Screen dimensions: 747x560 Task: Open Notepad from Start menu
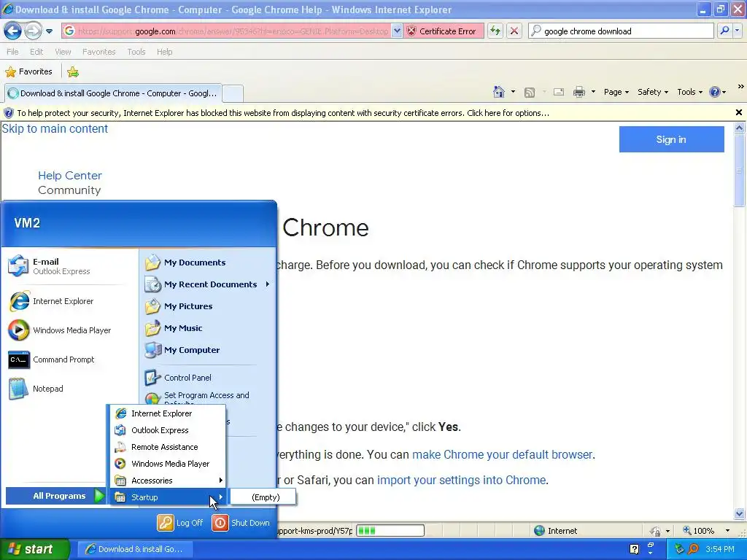click(x=69, y=389)
